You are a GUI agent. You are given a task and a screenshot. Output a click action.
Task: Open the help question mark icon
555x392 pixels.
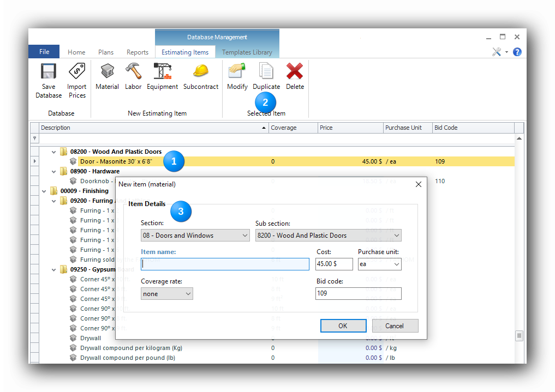click(x=517, y=52)
